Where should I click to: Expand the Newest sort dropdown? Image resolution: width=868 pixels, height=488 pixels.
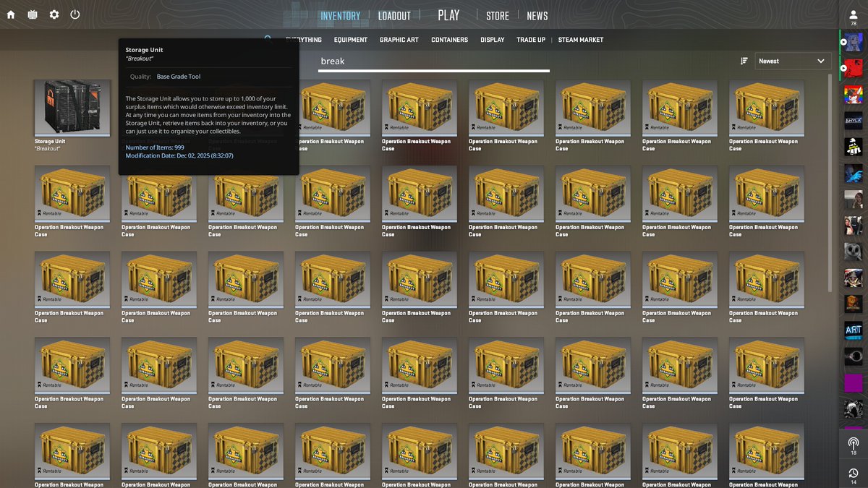click(x=791, y=61)
